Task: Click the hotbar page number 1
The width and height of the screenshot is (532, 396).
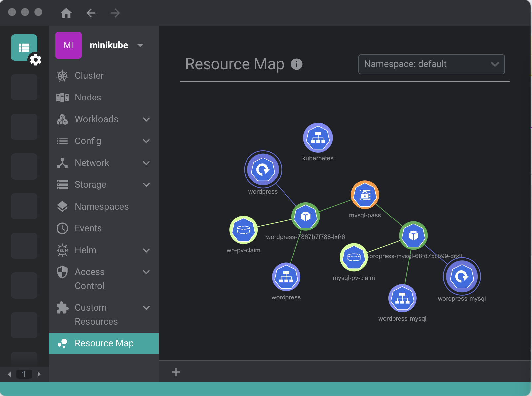Action: pos(24,374)
